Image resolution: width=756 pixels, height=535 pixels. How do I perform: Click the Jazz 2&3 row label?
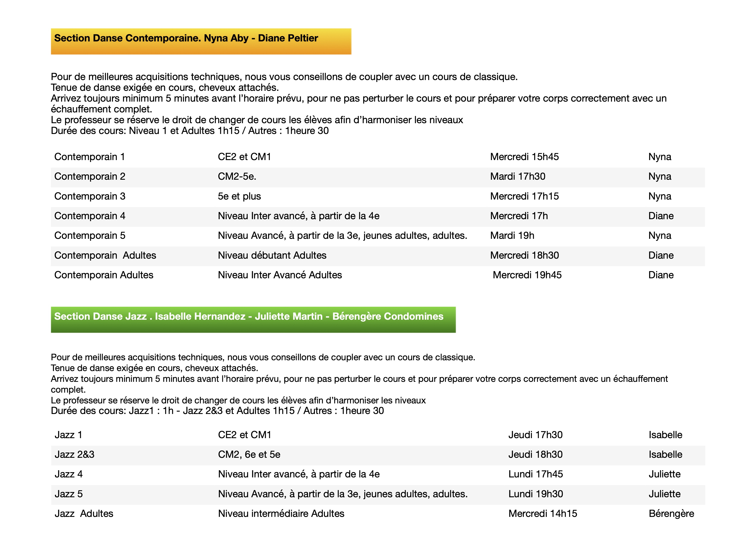point(74,455)
